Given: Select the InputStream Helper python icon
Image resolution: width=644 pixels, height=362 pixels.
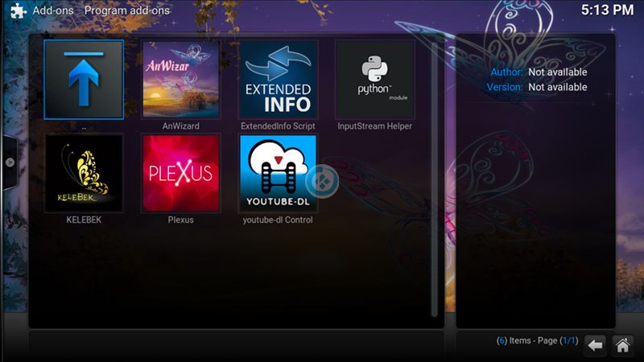Looking at the screenshot, I should click(374, 80).
